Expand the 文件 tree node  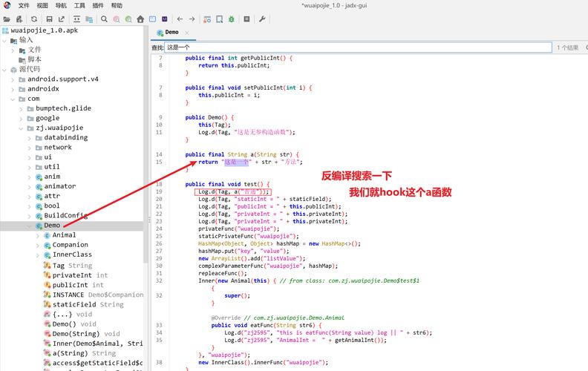coord(13,50)
